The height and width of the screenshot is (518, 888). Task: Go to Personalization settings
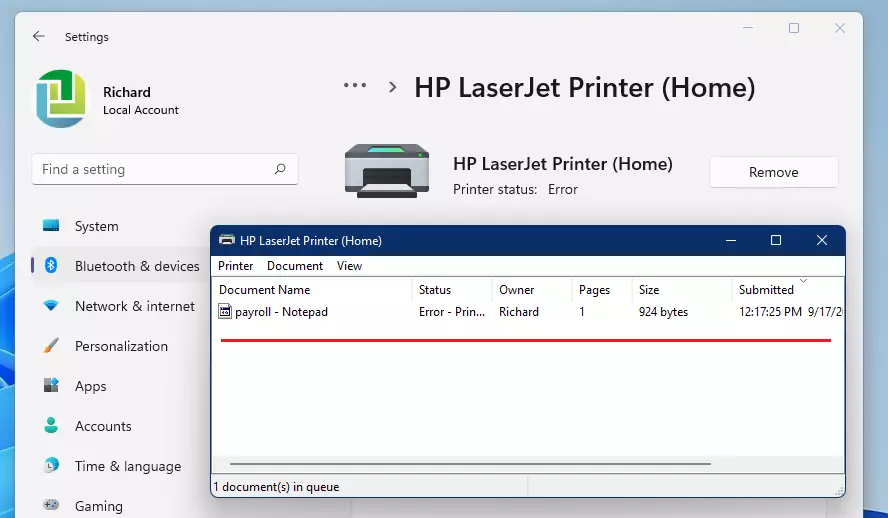click(x=120, y=346)
